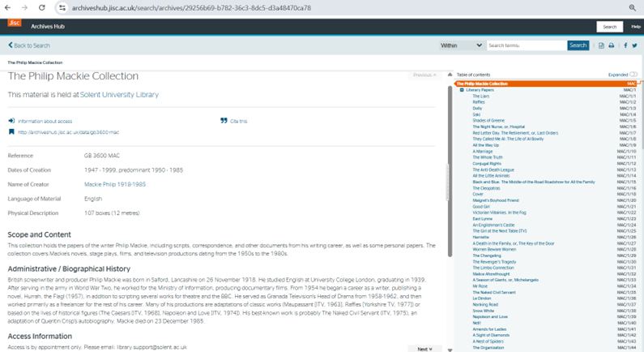Click the down arrow below table of contents

(450, 350)
